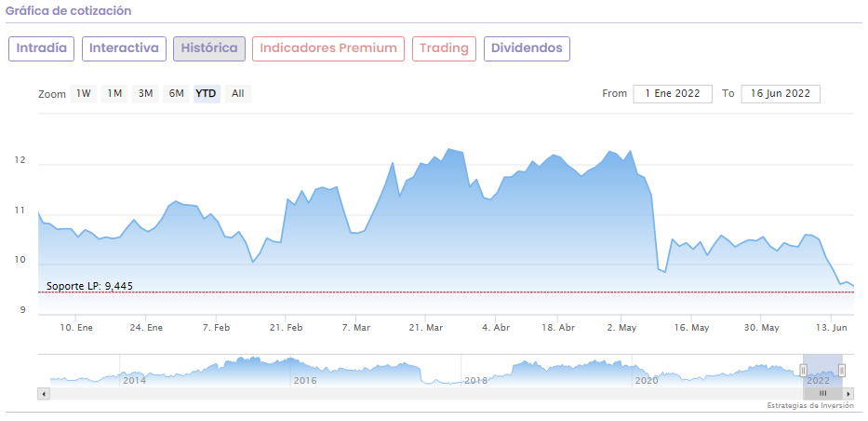Select the 3M zoom option
The width and height of the screenshot is (868, 421).
(x=145, y=93)
